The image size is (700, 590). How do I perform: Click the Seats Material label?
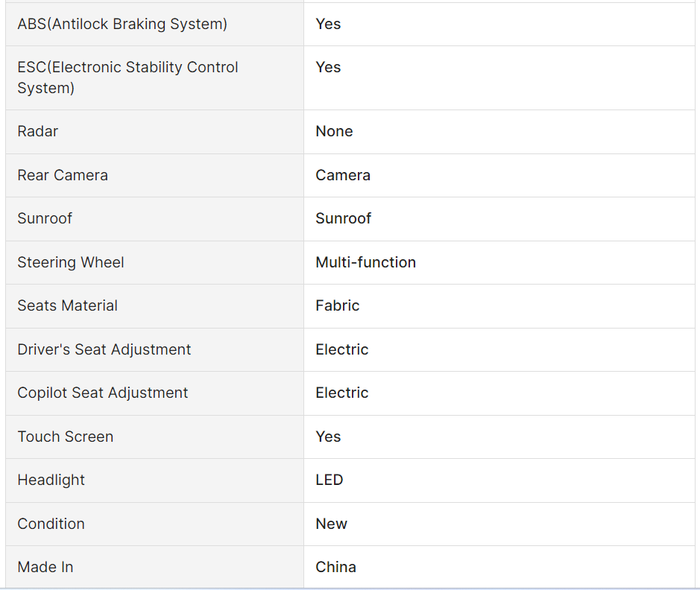(x=68, y=305)
